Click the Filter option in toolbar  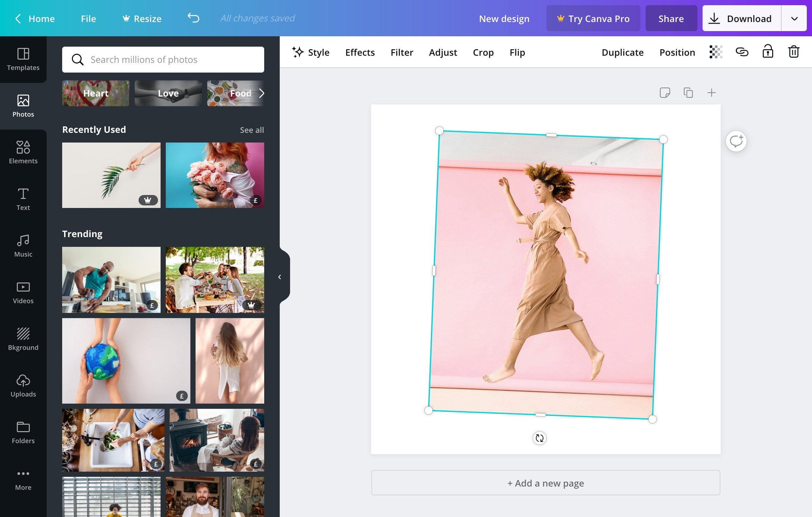[401, 52]
